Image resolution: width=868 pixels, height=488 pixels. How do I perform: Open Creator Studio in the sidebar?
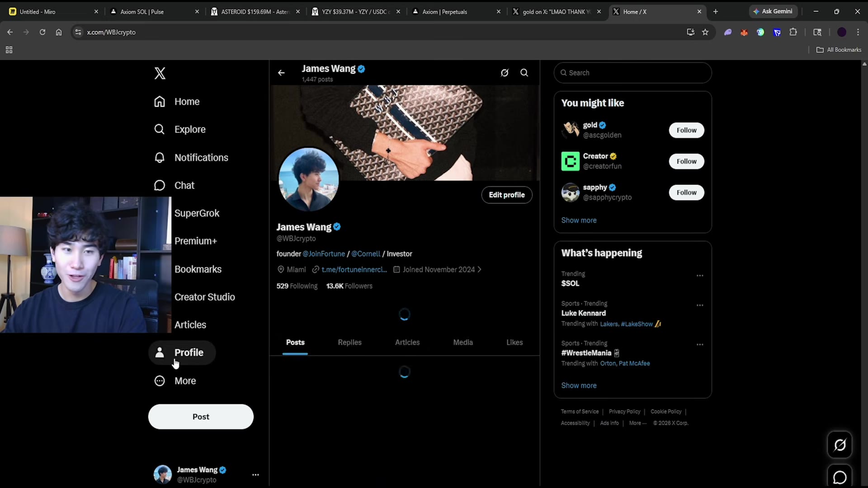205,297
